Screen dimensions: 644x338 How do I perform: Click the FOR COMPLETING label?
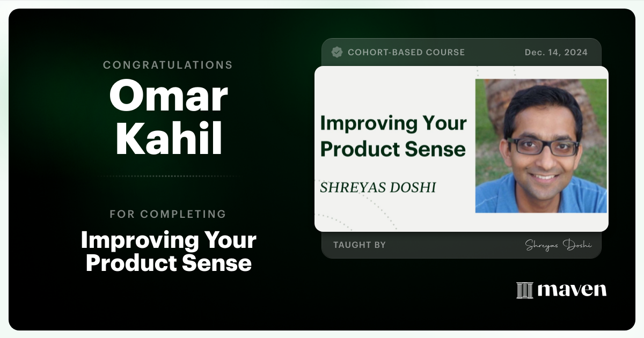tap(168, 214)
